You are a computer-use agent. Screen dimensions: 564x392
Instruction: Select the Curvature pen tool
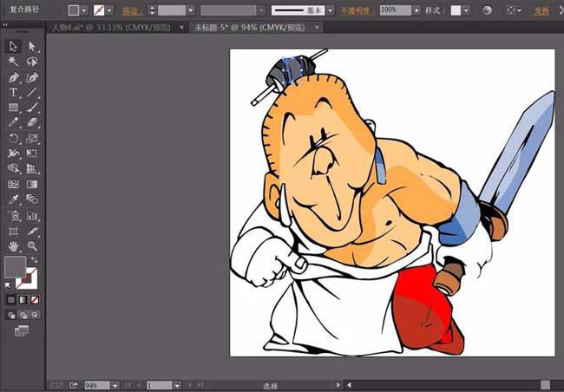tap(32, 77)
